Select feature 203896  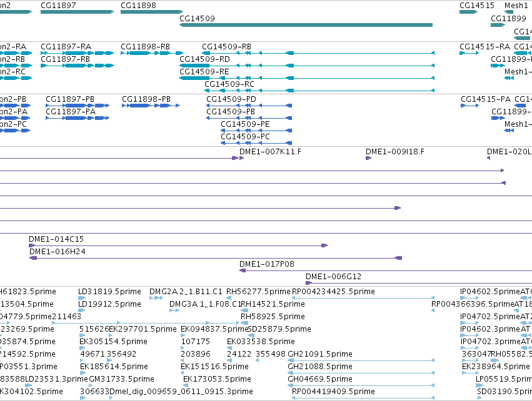(182, 360)
